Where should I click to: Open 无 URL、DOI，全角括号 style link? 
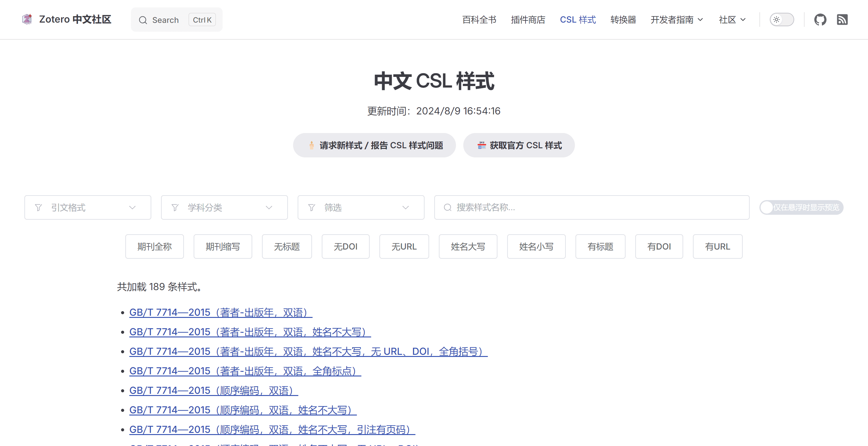[308, 352]
